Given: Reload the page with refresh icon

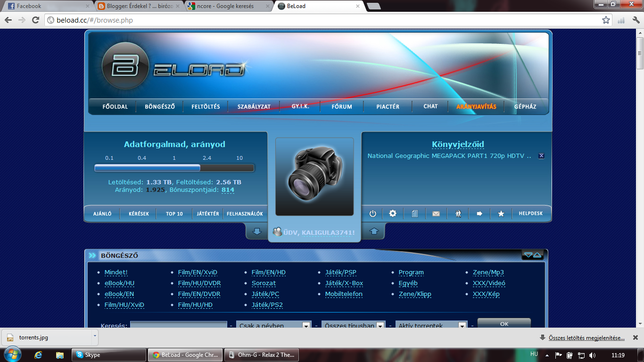Looking at the screenshot, I should point(35,20).
